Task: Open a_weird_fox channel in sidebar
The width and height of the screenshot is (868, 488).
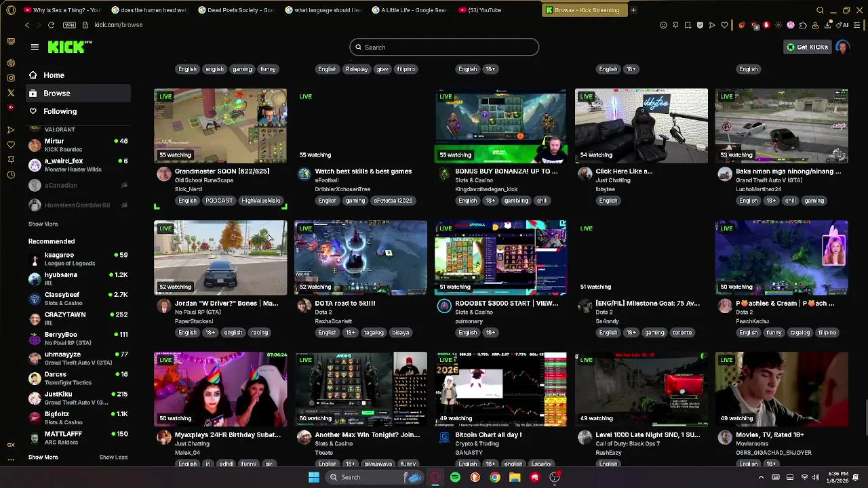Action: [79, 165]
